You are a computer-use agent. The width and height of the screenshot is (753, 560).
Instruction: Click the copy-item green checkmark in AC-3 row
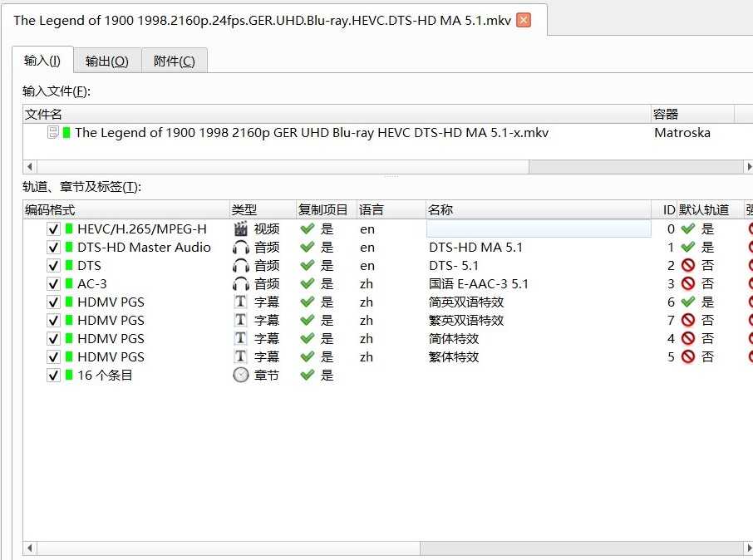(x=308, y=284)
